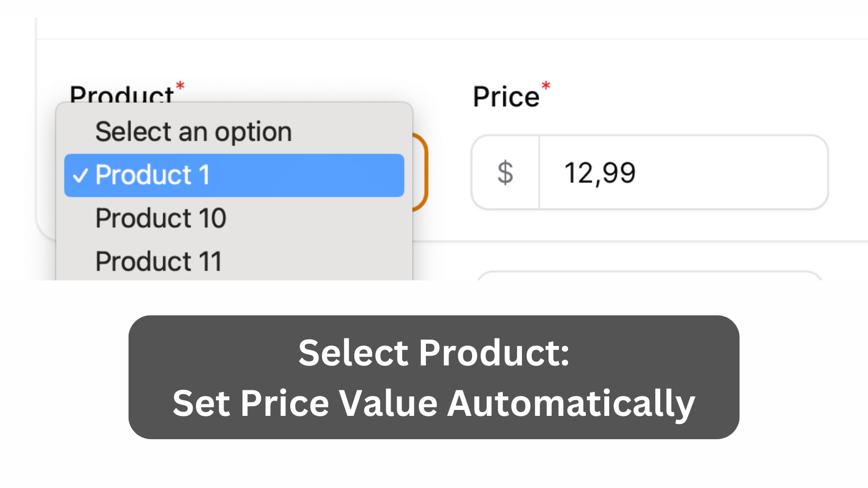Click the Price field label
The image size is (868, 488).
[506, 97]
